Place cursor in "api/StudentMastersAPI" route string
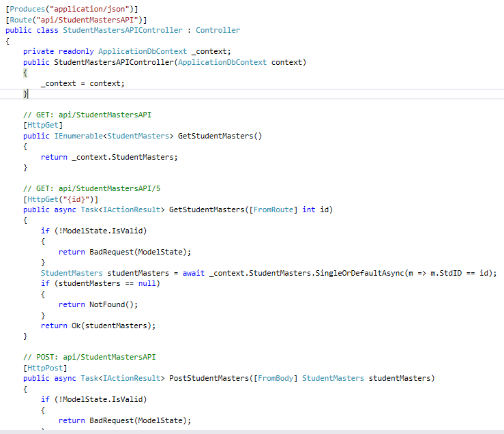 tap(87, 20)
